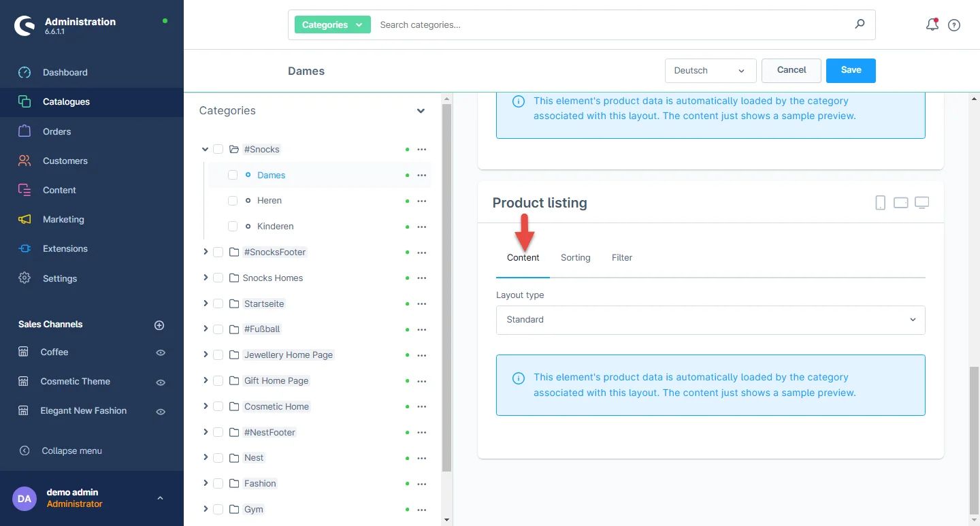Switch to desktop preview icon
The height and width of the screenshot is (526, 980).
(921, 203)
